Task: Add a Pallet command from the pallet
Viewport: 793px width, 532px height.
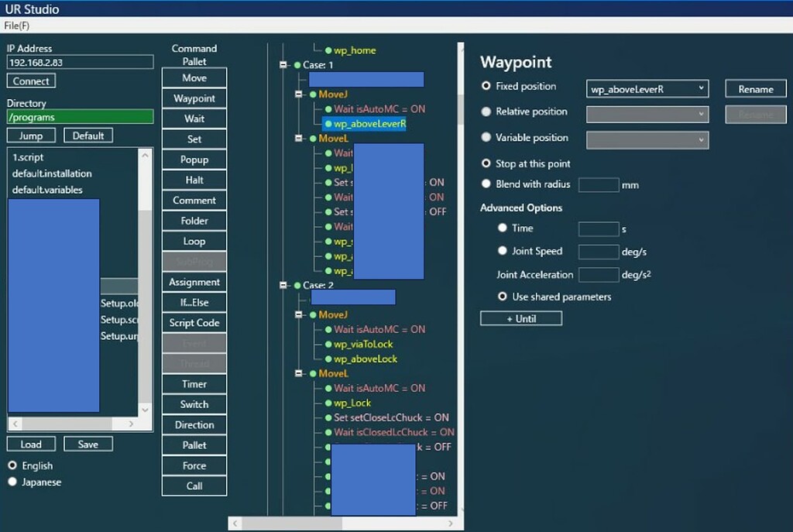Action: [x=194, y=445]
